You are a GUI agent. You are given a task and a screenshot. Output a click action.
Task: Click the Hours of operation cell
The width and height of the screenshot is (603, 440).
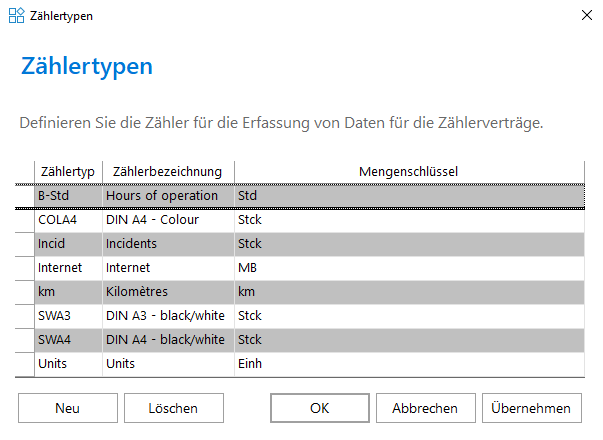tap(168, 196)
